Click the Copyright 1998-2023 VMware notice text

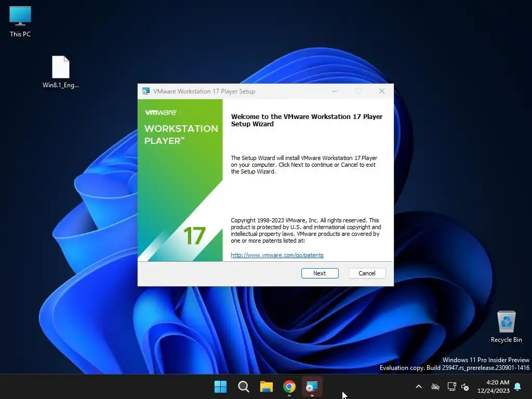[x=305, y=230]
